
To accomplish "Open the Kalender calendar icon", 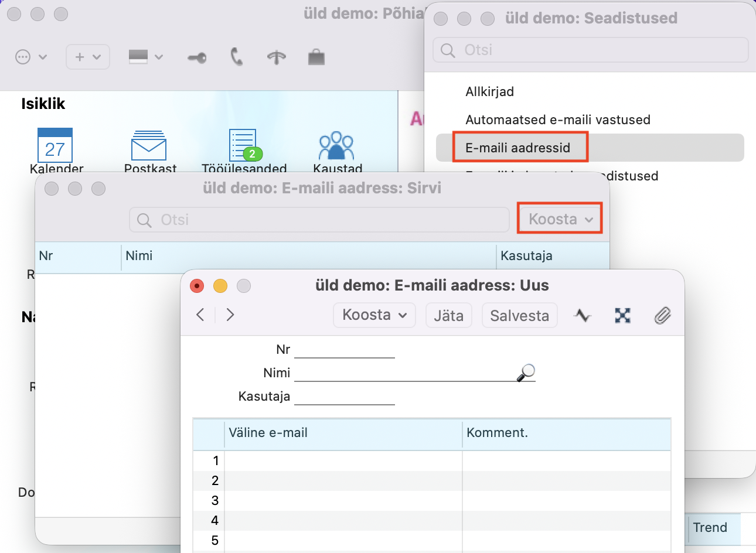I will pos(55,145).
